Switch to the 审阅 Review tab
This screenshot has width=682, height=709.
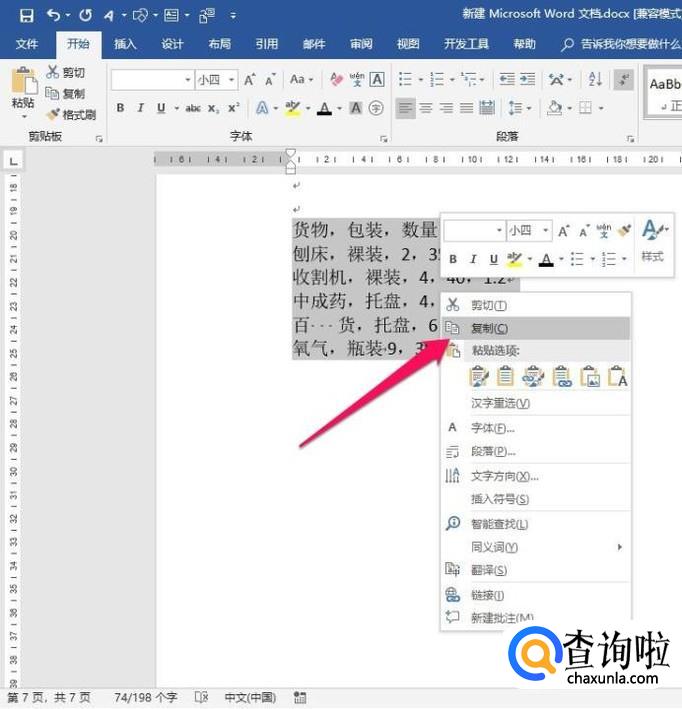coord(361,44)
